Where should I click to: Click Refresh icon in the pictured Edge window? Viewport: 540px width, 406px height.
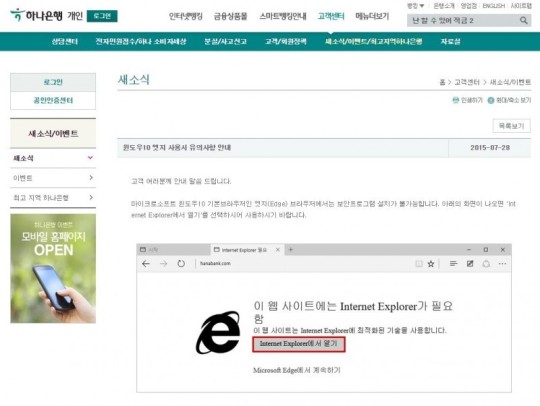(181, 264)
